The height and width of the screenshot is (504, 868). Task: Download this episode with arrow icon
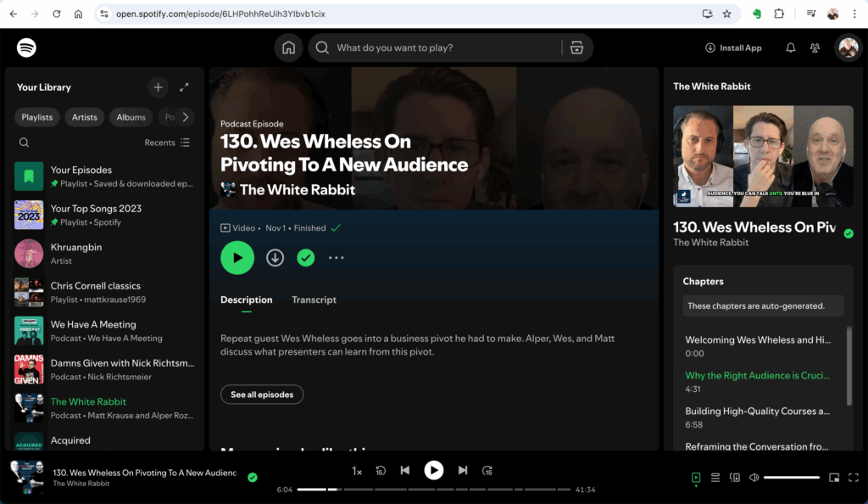pos(275,258)
